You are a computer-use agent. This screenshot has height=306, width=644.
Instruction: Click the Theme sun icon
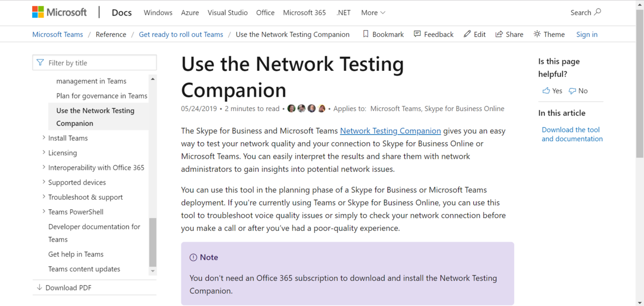coord(537,34)
